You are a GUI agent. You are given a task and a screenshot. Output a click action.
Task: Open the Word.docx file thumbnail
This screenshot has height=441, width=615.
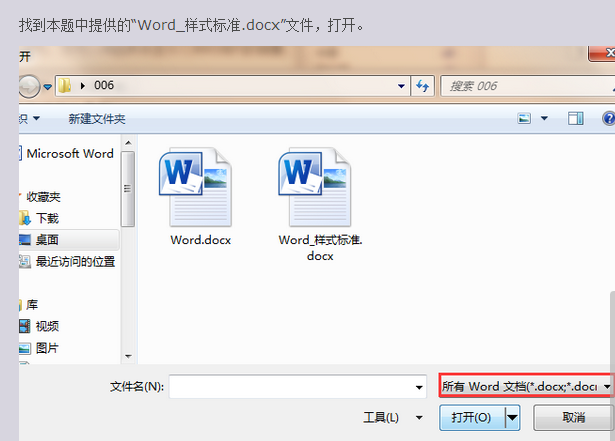pos(195,187)
